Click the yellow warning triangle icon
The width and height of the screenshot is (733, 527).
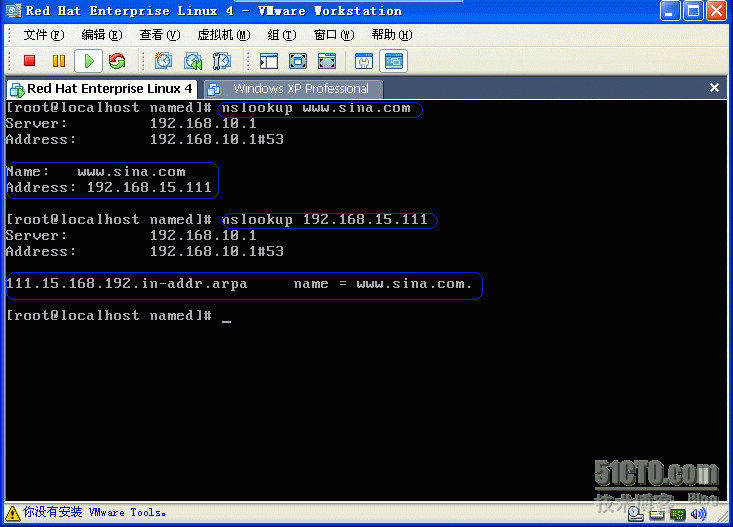(x=13, y=513)
